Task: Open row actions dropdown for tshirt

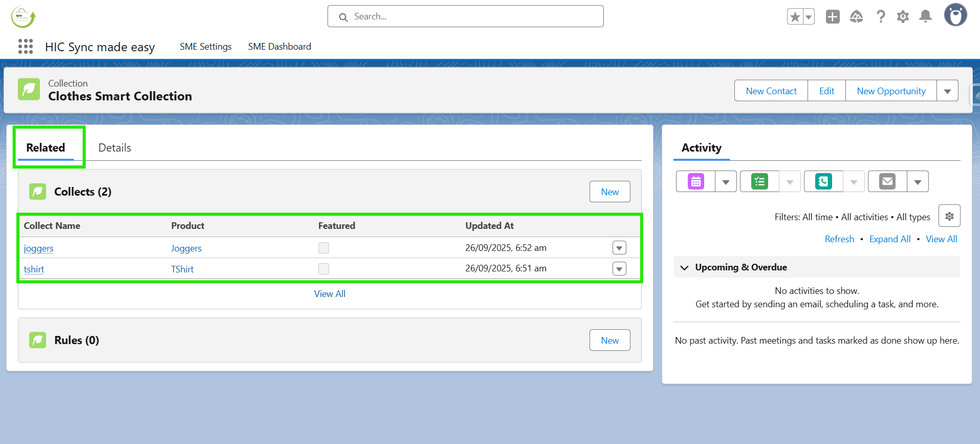Action: click(619, 269)
